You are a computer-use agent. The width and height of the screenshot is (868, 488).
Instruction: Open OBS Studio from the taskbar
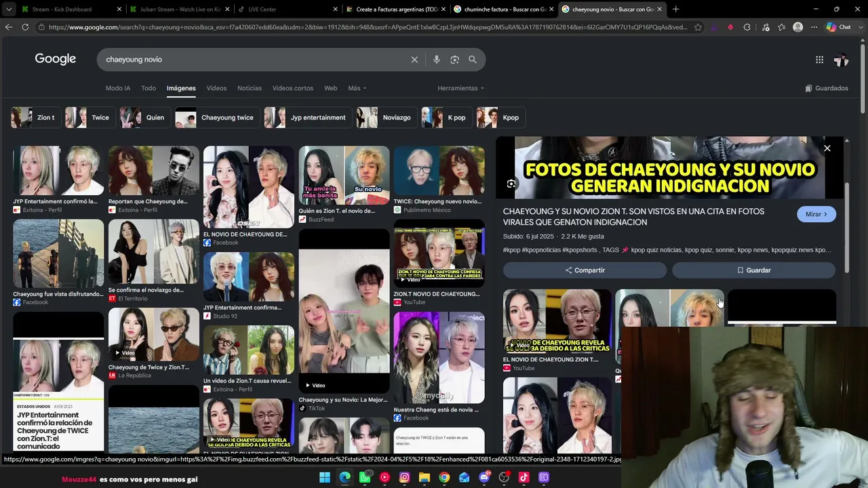coord(504,477)
